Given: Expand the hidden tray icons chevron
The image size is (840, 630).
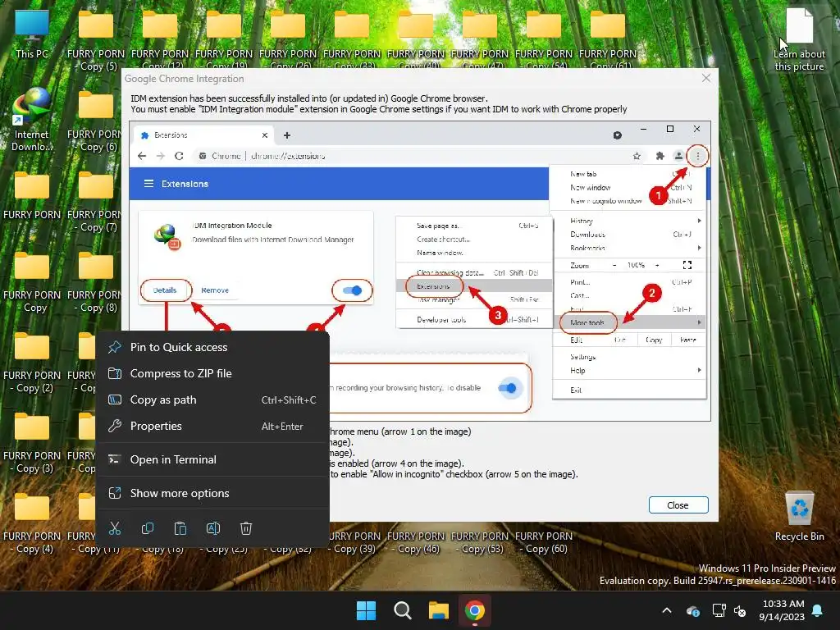Looking at the screenshot, I should [x=667, y=610].
